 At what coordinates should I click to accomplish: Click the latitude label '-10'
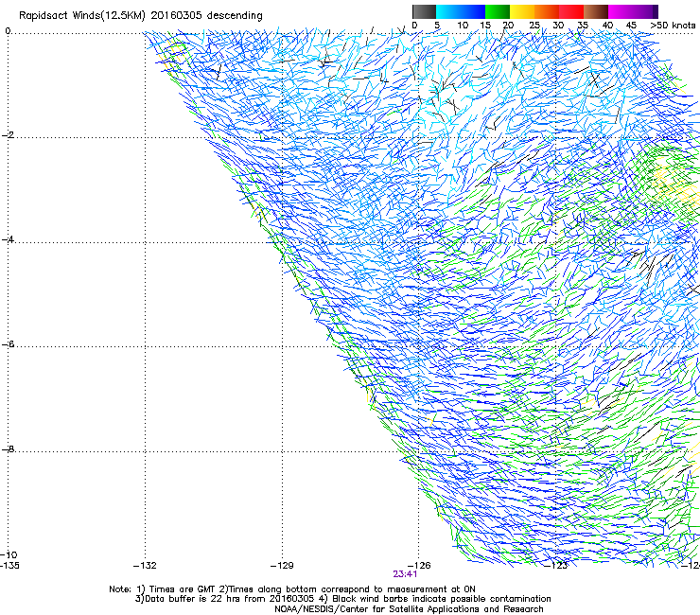(x=9, y=554)
